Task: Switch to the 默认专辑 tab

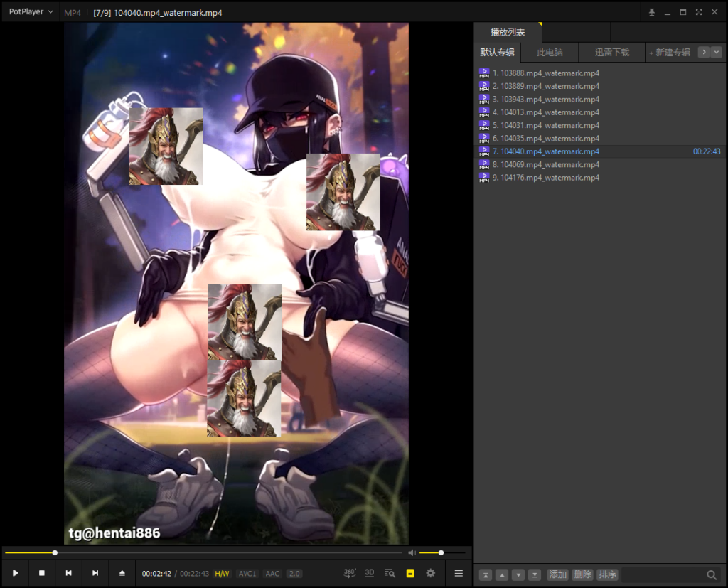Action: 497,52
